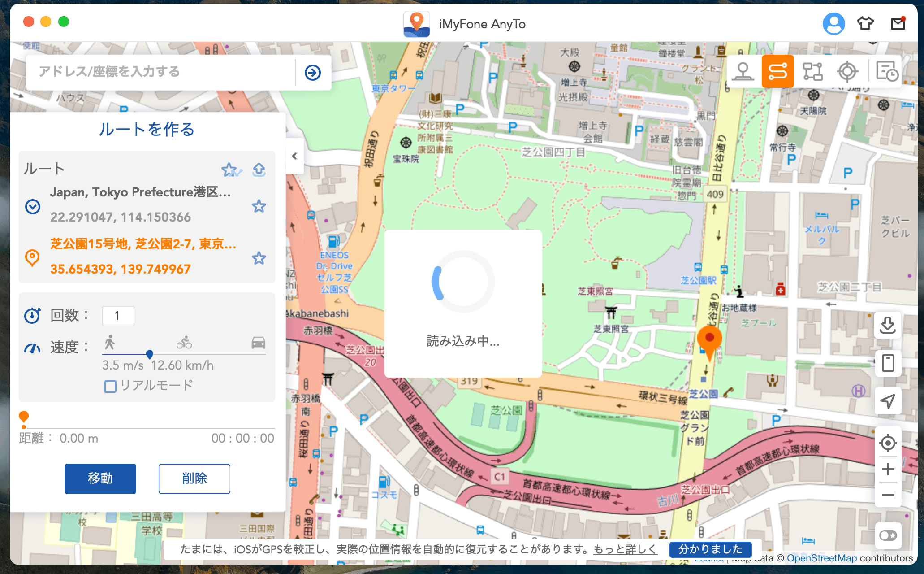Submit address search with arrow icon
Screen dimensions: 924x574
[x=313, y=72]
